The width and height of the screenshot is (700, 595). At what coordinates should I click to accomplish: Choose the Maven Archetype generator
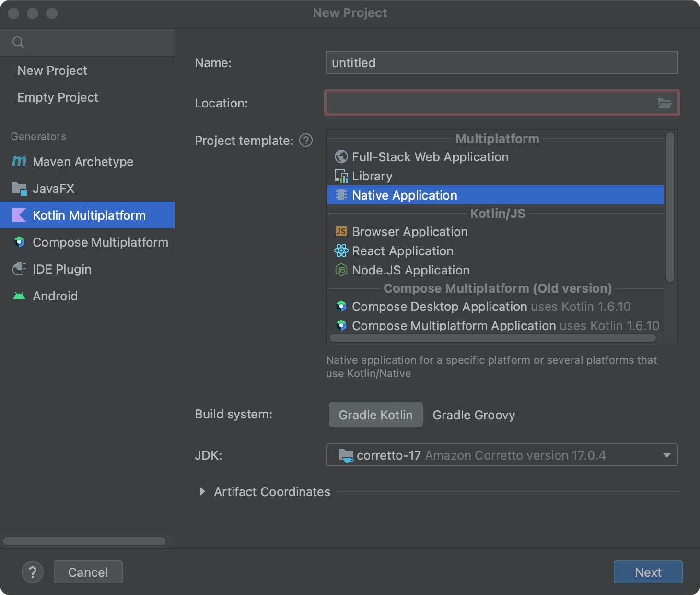pyautogui.click(x=87, y=162)
